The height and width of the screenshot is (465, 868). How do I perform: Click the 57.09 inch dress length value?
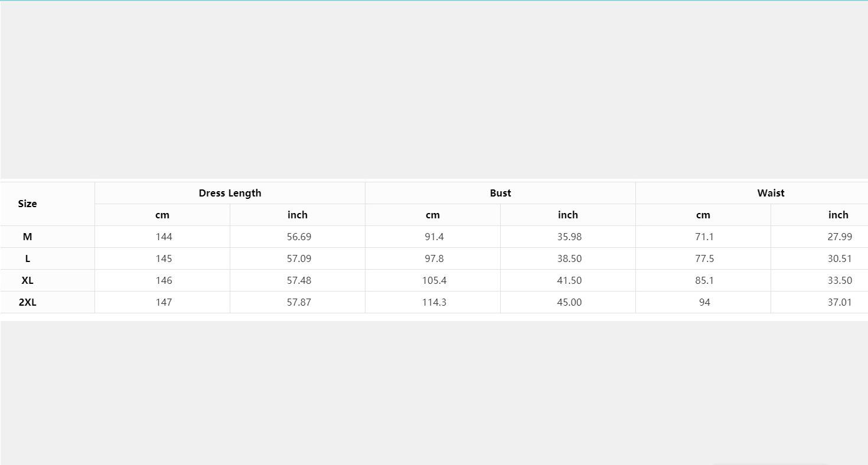[299, 258]
